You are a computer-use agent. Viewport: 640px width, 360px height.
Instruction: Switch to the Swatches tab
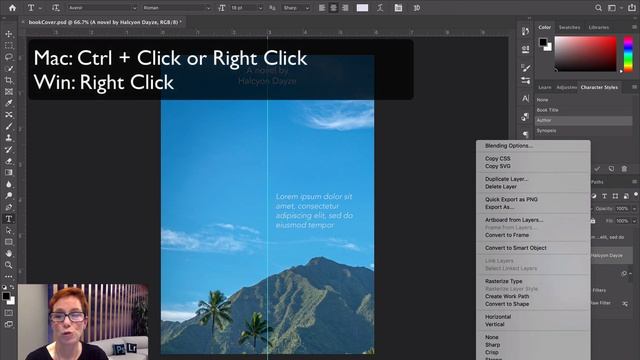569,27
